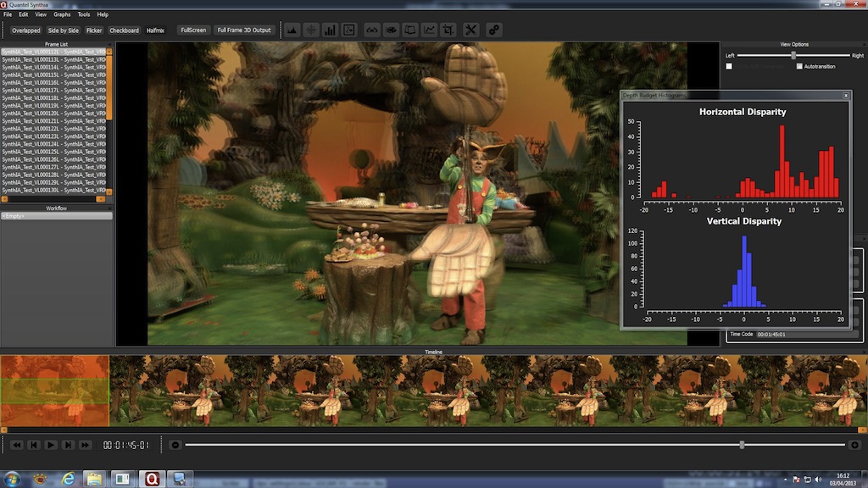Click the Full Frame 3D Output button
This screenshot has width=868, height=488.
pos(244,30)
